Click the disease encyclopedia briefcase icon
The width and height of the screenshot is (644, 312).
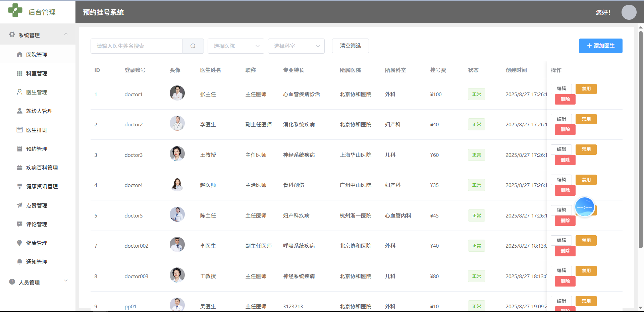[x=19, y=167]
